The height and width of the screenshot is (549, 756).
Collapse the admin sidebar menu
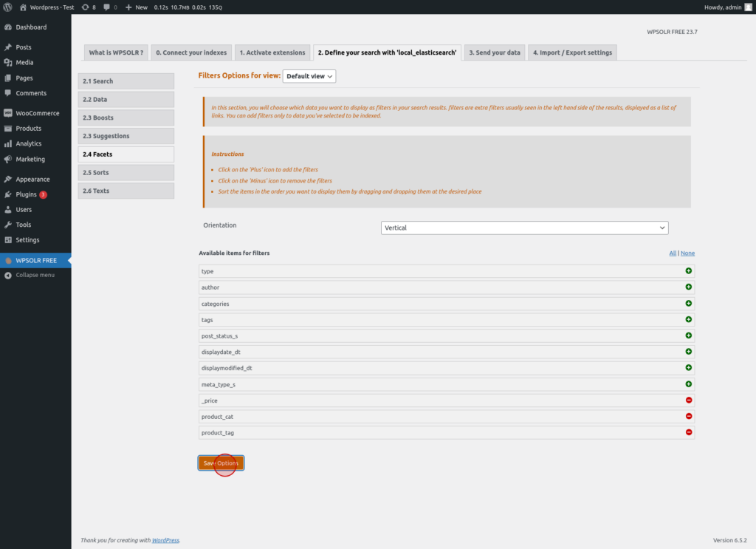point(35,275)
